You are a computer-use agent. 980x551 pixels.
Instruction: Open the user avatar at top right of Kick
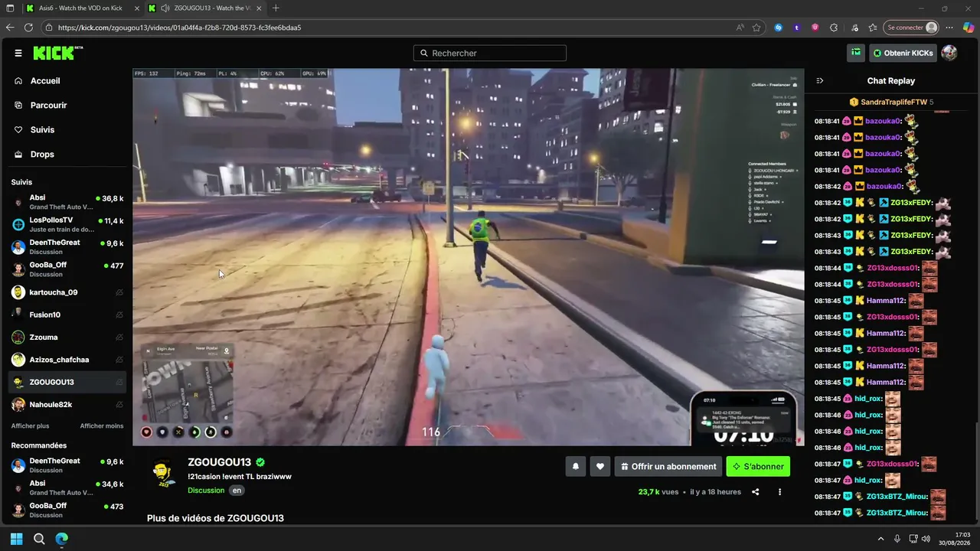click(949, 53)
